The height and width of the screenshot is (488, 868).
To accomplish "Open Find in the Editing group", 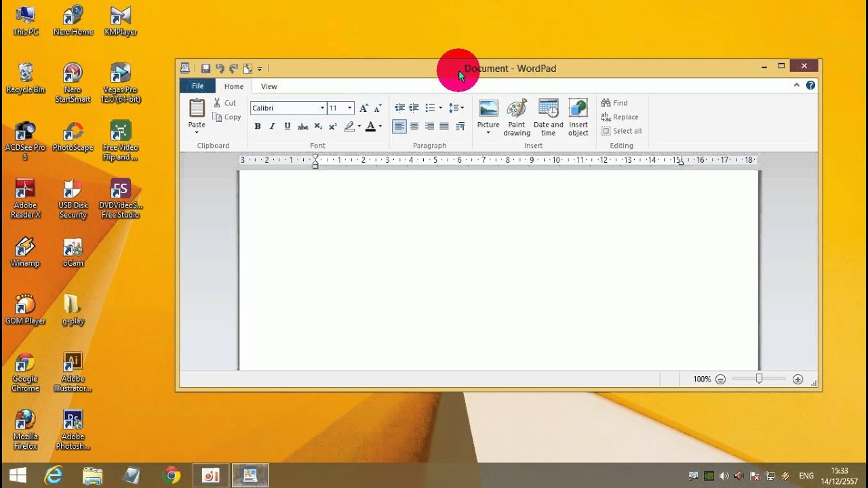I will 614,103.
